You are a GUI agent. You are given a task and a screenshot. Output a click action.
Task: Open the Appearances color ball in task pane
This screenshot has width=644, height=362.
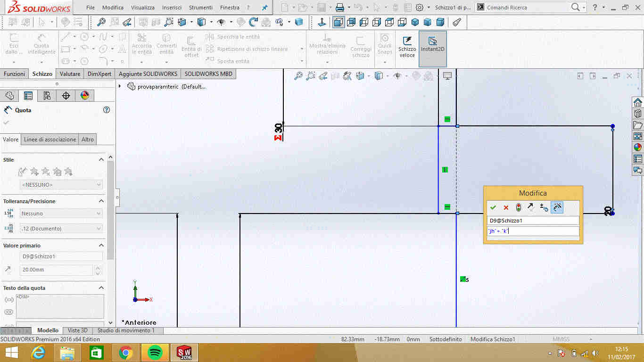638,148
